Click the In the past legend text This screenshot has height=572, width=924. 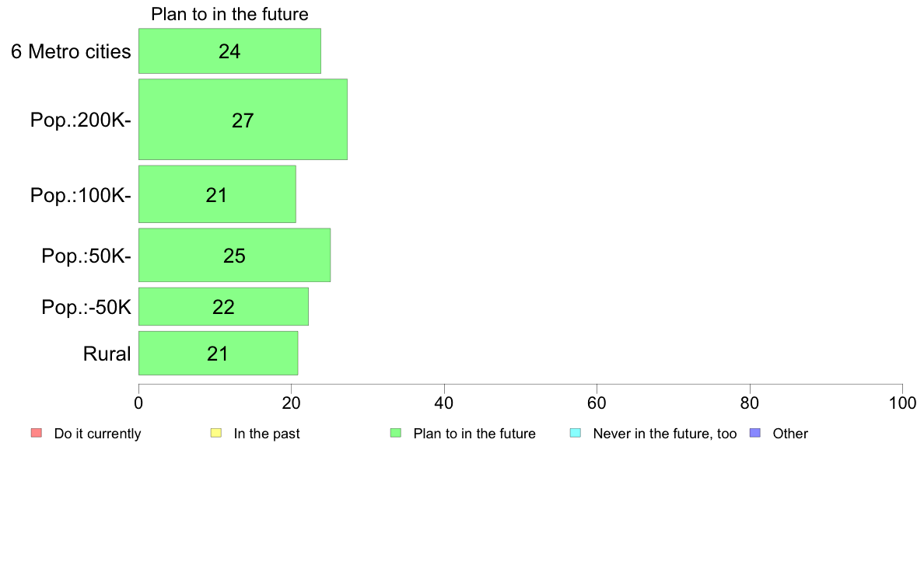click(267, 434)
